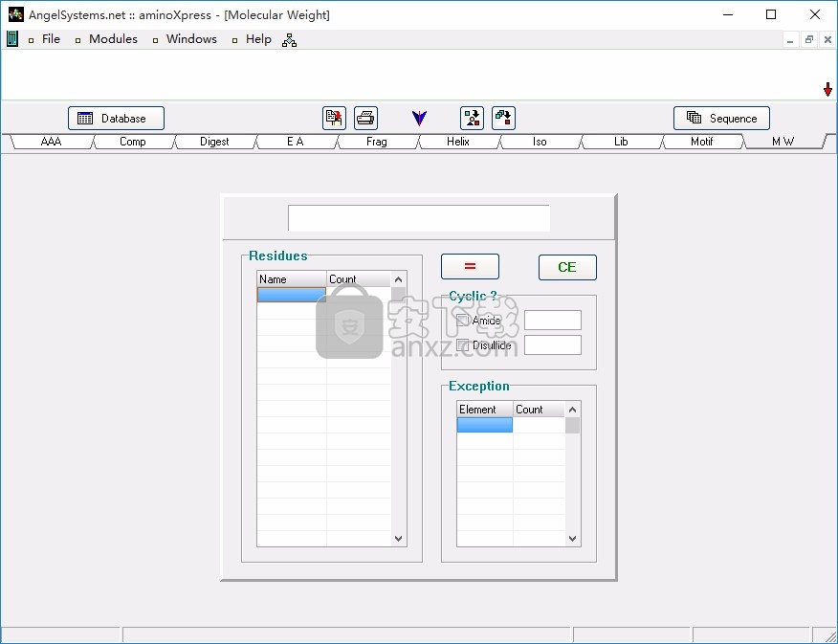
Task: Click the Count column header in Residues
Action: point(359,279)
